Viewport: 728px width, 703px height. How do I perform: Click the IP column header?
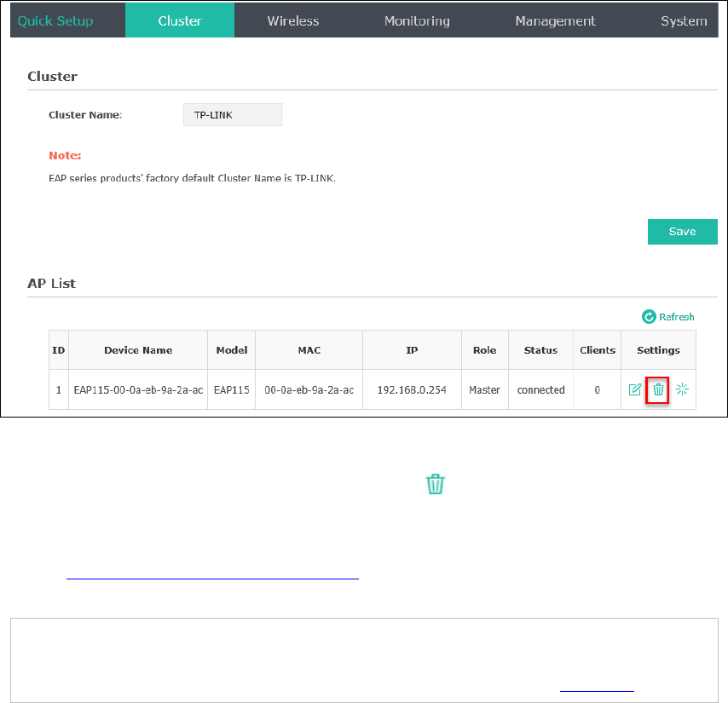pyautogui.click(x=412, y=350)
